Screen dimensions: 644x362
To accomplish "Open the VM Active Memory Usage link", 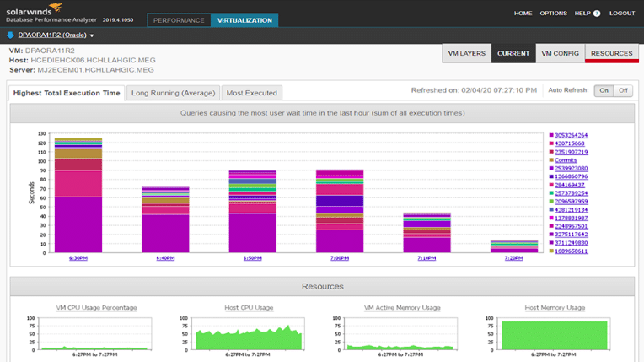I will (x=402, y=308).
